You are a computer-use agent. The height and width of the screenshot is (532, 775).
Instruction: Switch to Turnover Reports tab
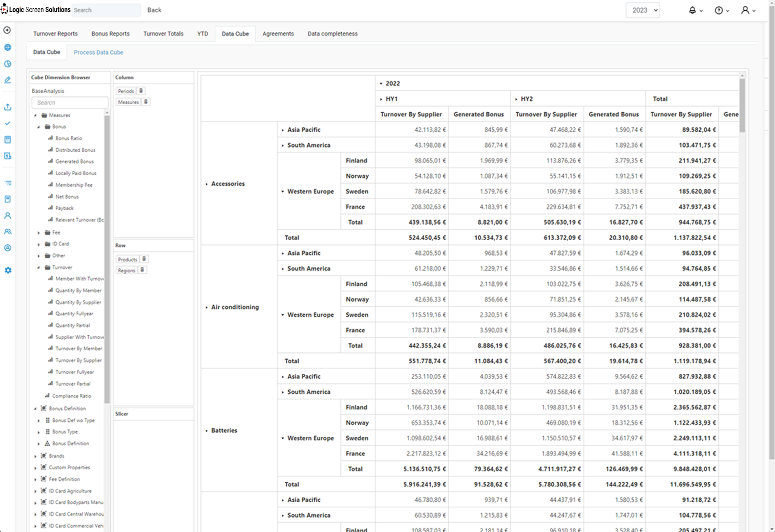point(55,34)
